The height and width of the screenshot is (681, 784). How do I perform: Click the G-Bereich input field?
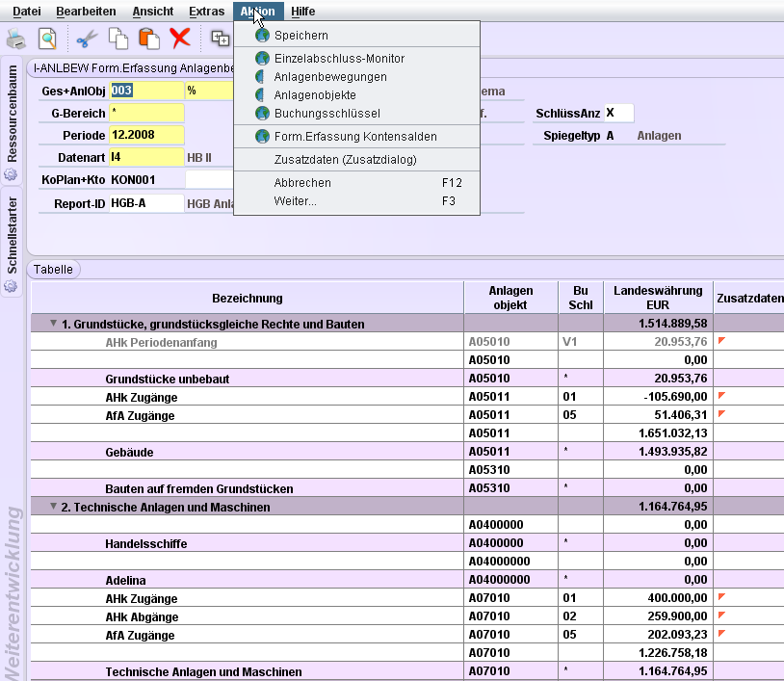click(146, 113)
